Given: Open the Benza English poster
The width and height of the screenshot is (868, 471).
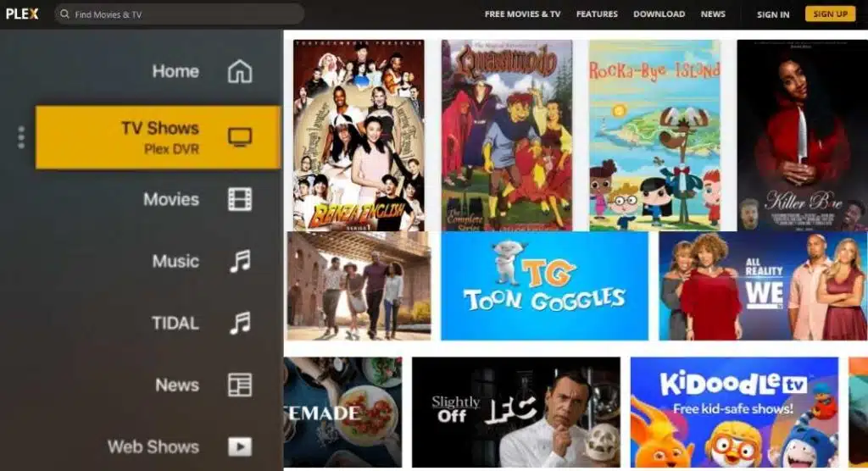Looking at the screenshot, I should click(359, 135).
